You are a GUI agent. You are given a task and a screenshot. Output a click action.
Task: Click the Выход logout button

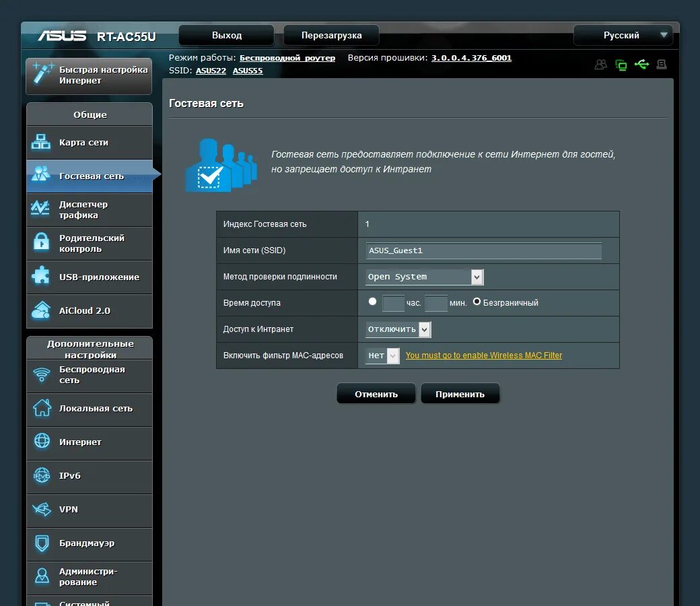[x=227, y=35]
